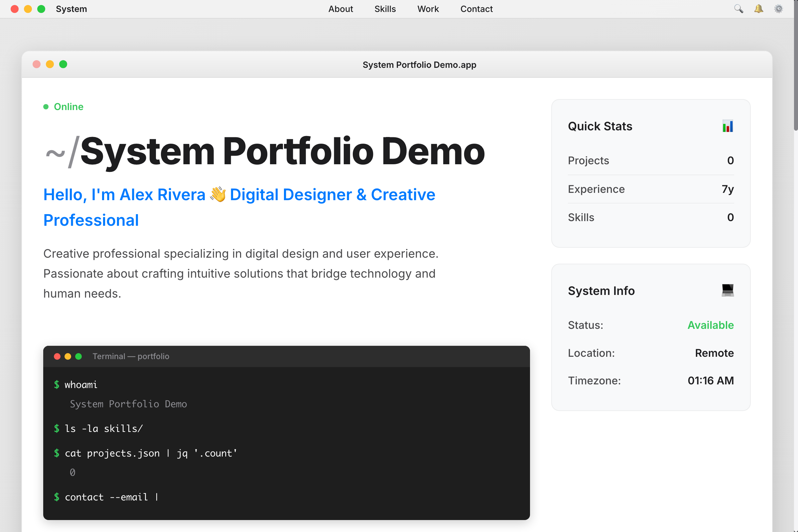The width and height of the screenshot is (798, 532).
Task: Click the green Available status value
Action: 711,325
